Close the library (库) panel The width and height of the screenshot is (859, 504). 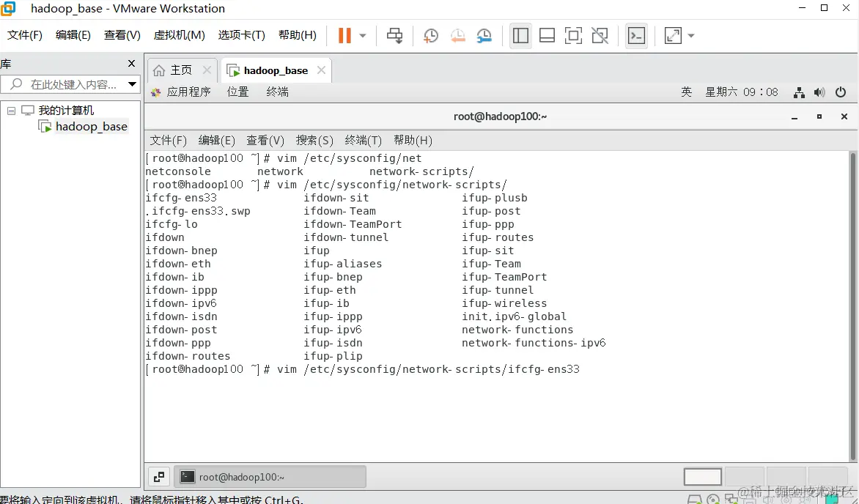tap(131, 64)
